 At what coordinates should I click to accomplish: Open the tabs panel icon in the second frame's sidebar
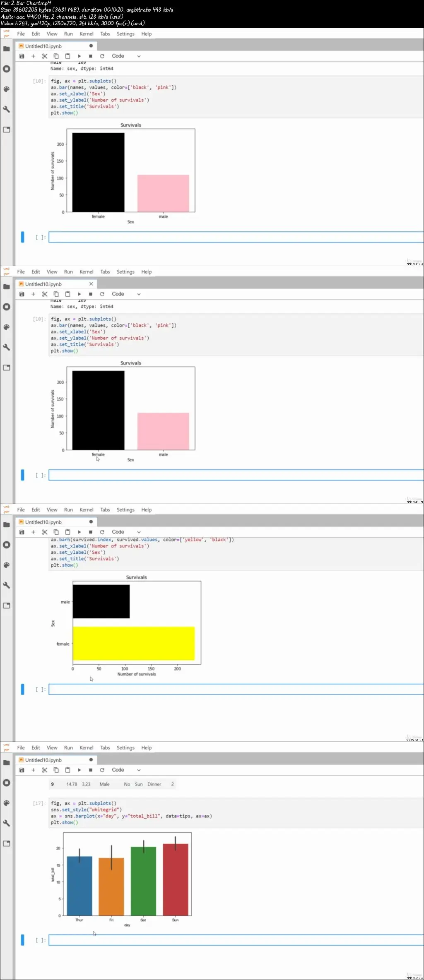7,367
